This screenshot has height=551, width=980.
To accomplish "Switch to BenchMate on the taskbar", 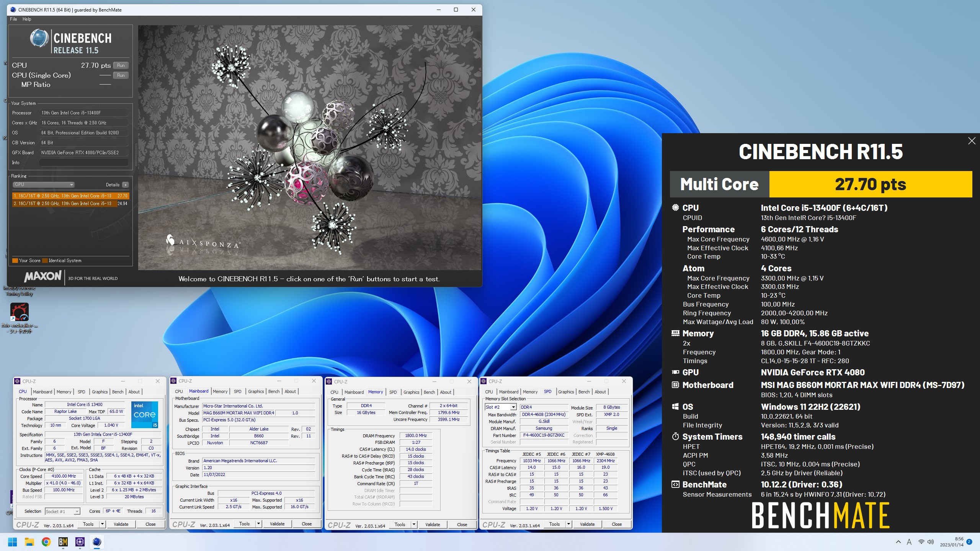I will click(63, 542).
